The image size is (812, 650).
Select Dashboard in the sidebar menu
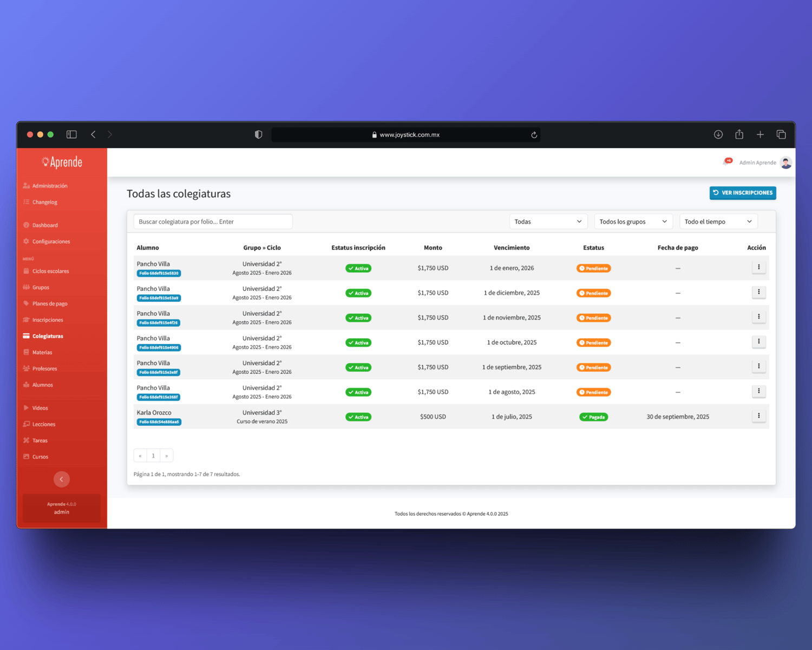click(45, 225)
